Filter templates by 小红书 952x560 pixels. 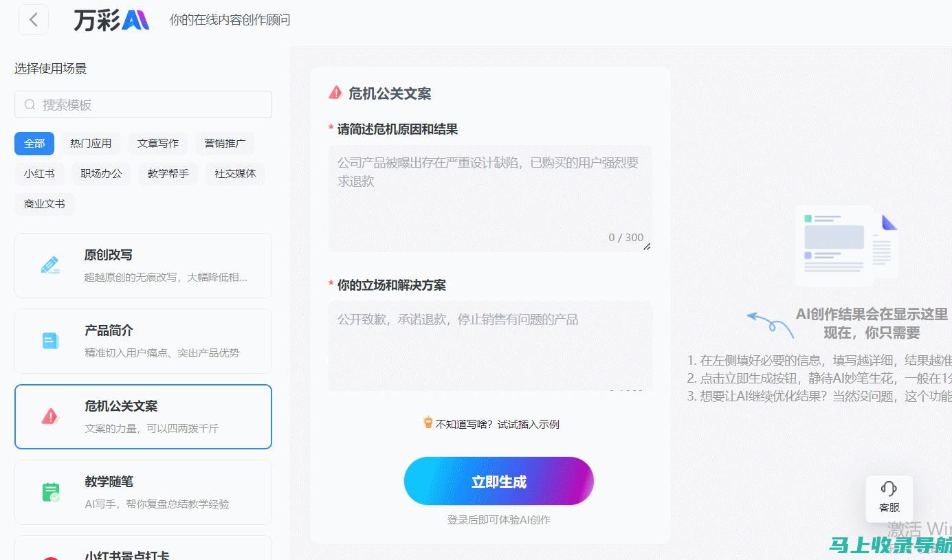tap(39, 173)
